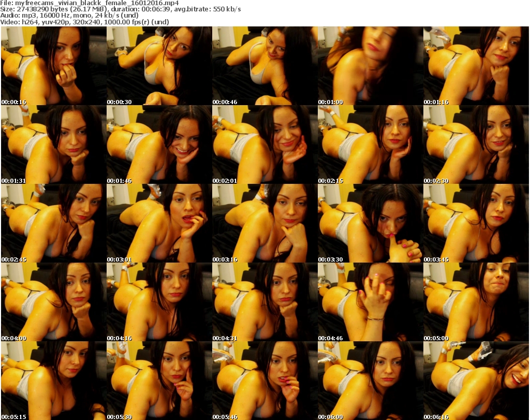Choose the frame stamped 00:02:01

[x=264, y=144]
